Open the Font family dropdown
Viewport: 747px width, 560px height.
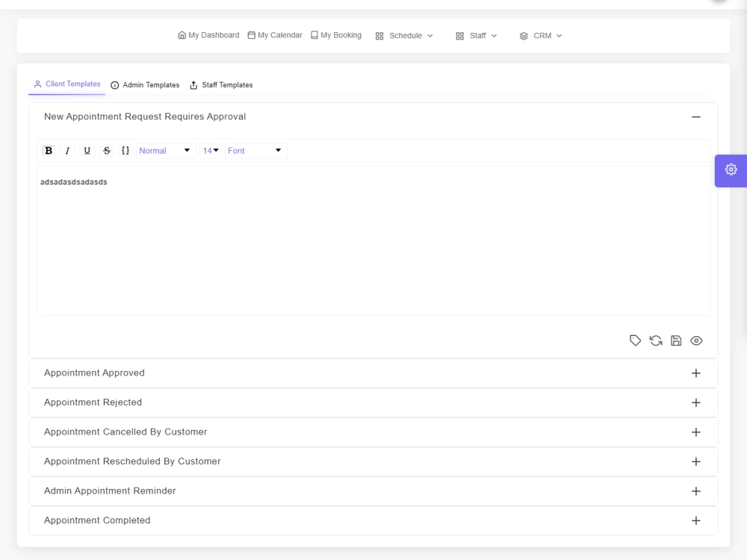(255, 151)
